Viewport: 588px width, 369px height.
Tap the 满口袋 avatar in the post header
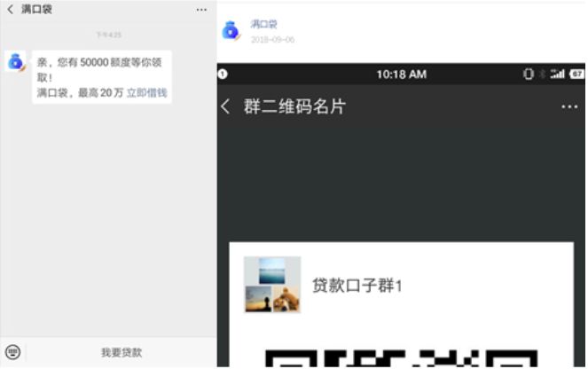[231, 30]
